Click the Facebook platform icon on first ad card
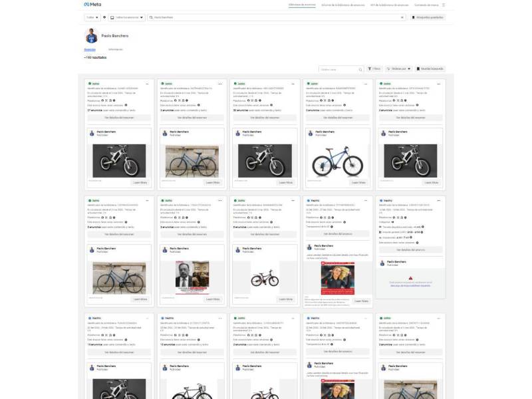The image size is (532, 399). [103, 101]
